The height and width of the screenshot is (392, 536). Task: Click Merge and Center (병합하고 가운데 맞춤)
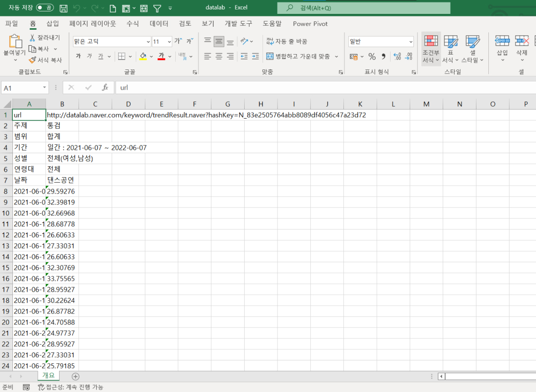pos(298,57)
